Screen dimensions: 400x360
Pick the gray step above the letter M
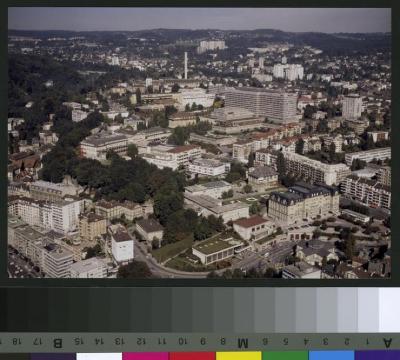tap(244, 310)
